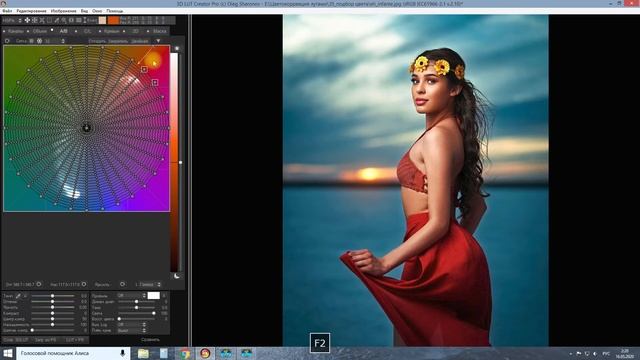
Task: Select the rectangle selection tool in toolbar
Action: pyautogui.click(x=49, y=20)
